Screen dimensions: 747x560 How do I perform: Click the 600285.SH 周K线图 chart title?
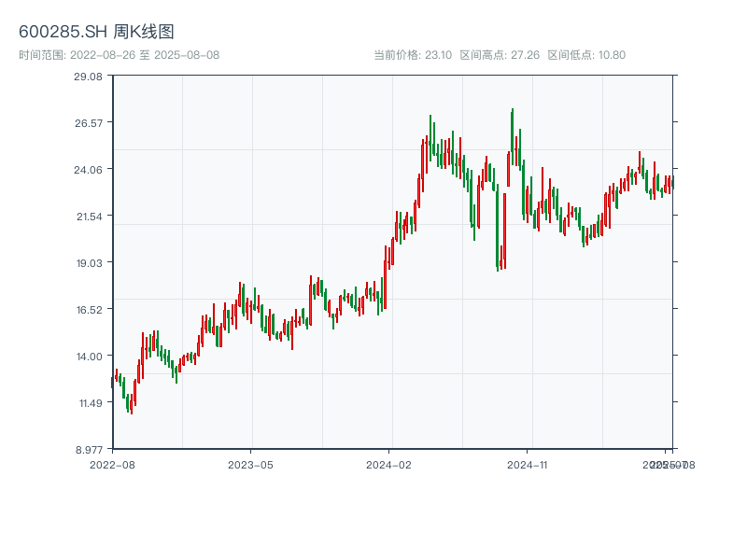point(96,32)
